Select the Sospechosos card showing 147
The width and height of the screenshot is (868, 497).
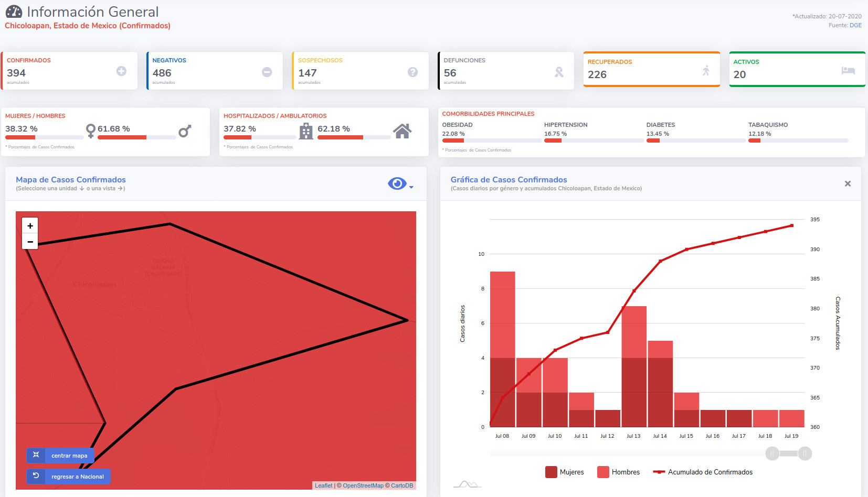[x=361, y=71]
